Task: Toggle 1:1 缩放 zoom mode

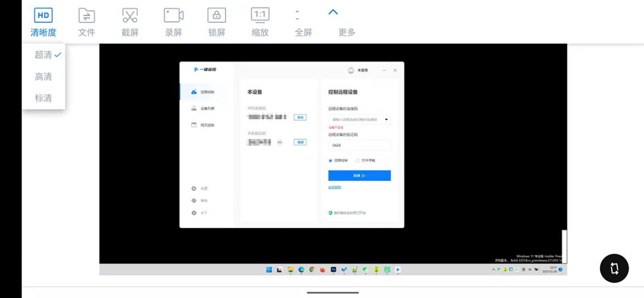Action: 260,22
